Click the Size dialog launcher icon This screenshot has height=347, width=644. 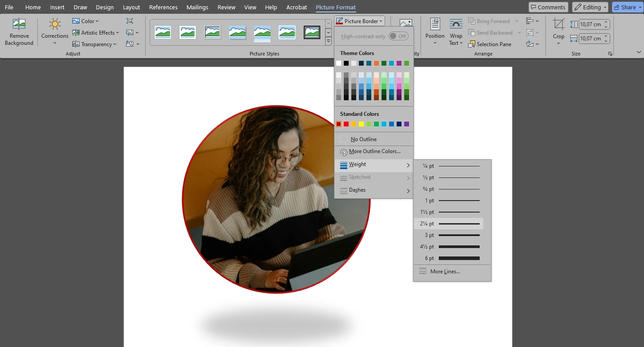tap(610, 54)
